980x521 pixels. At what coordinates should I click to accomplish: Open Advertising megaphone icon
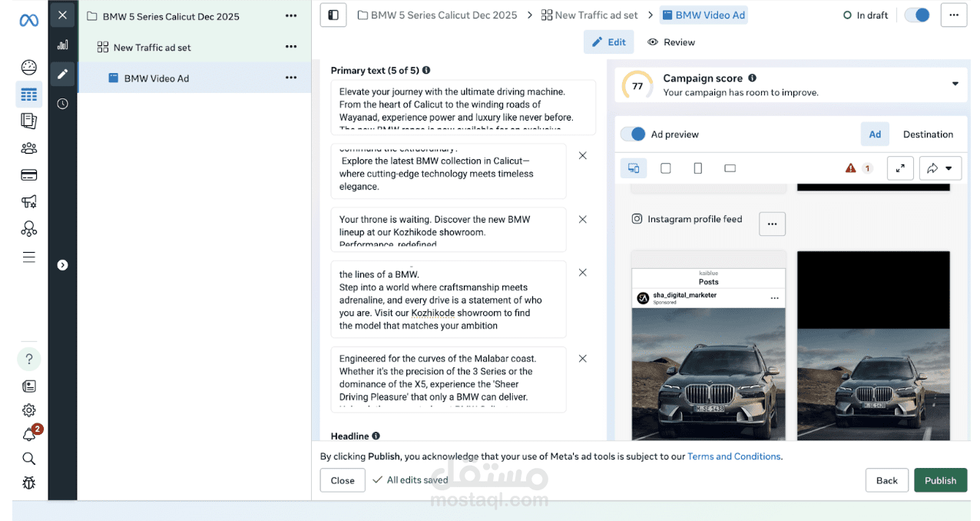click(28, 202)
